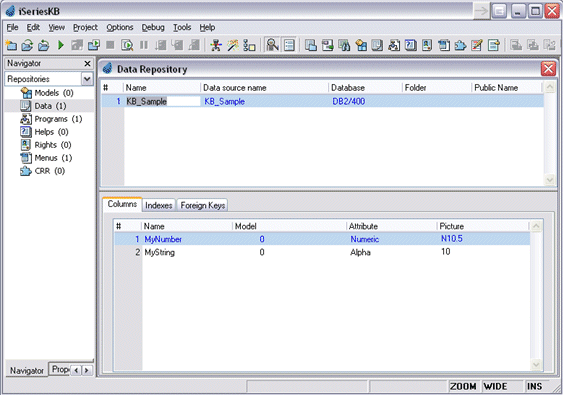Click the binoculars find toolbar icon
This screenshot has width=563, height=395.
(x=344, y=45)
